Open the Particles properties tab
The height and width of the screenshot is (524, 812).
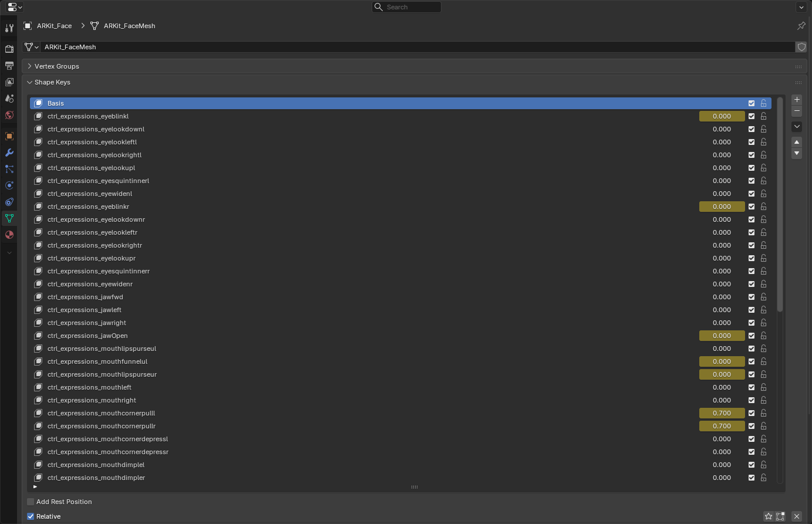click(x=9, y=169)
